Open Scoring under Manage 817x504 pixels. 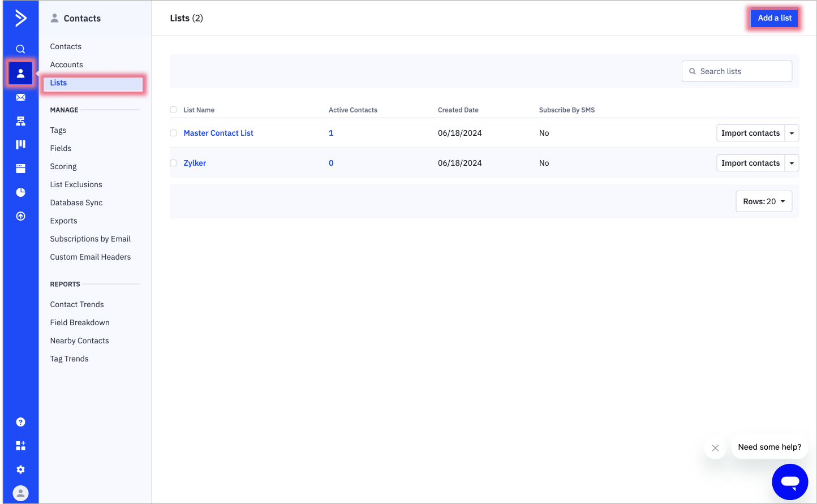click(x=63, y=166)
